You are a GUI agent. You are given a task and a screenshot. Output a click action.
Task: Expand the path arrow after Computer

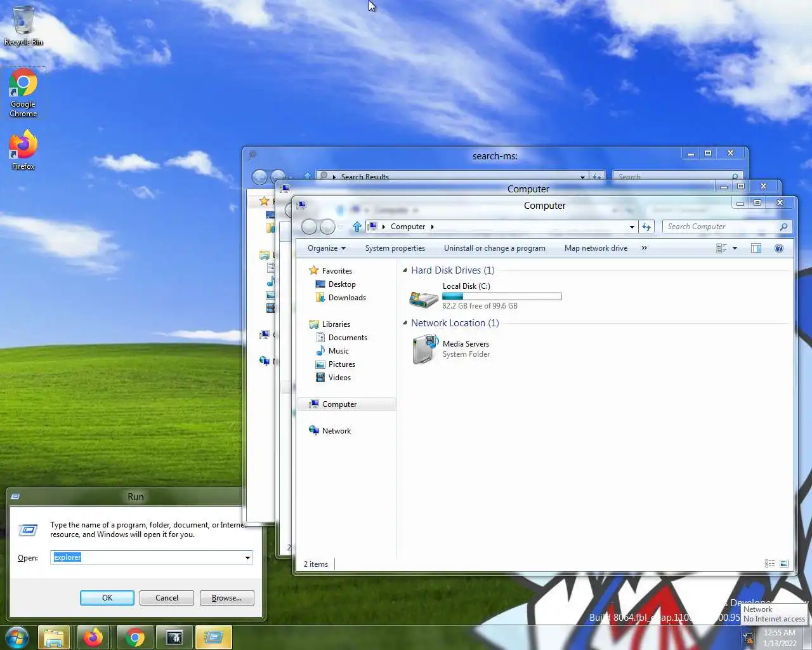(432, 227)
